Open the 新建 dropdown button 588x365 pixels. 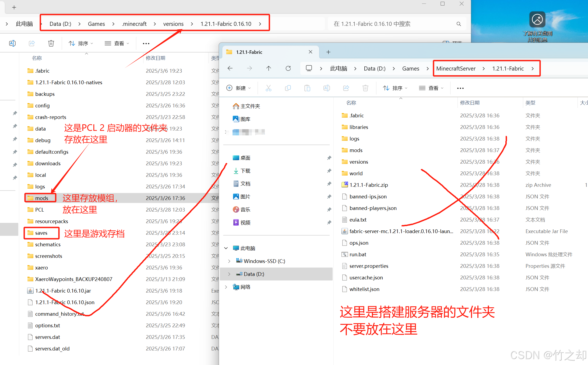pos(239,88)
